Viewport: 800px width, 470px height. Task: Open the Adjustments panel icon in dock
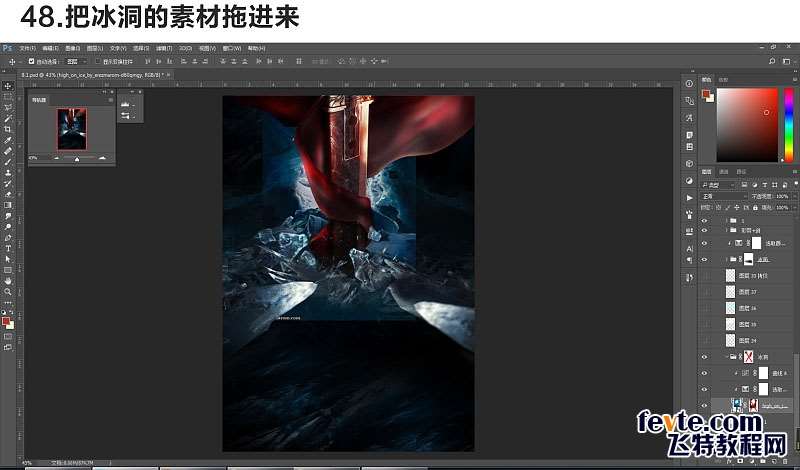coord(689,181)
